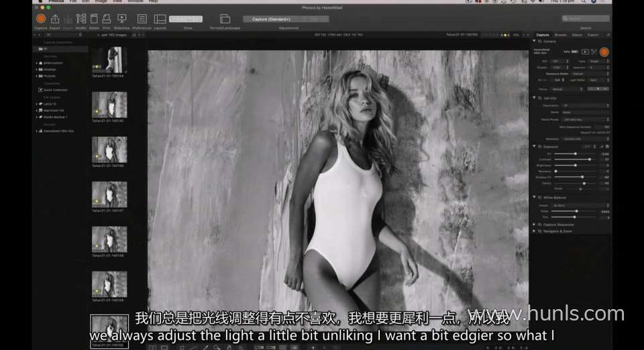Switch to the Browse tab in the right panel
Screen dimensions: 644x350
pyautogui.click(x=560, y=35)
